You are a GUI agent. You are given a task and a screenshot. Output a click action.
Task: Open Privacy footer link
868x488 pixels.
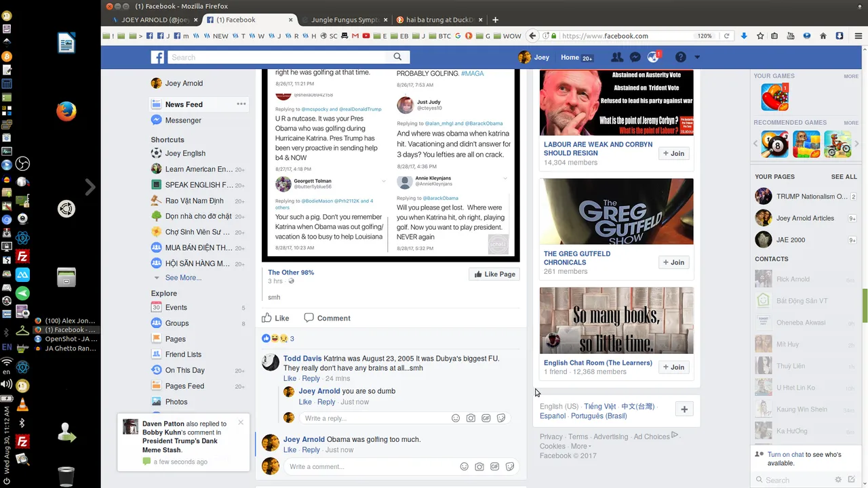(x=551, y=437)
